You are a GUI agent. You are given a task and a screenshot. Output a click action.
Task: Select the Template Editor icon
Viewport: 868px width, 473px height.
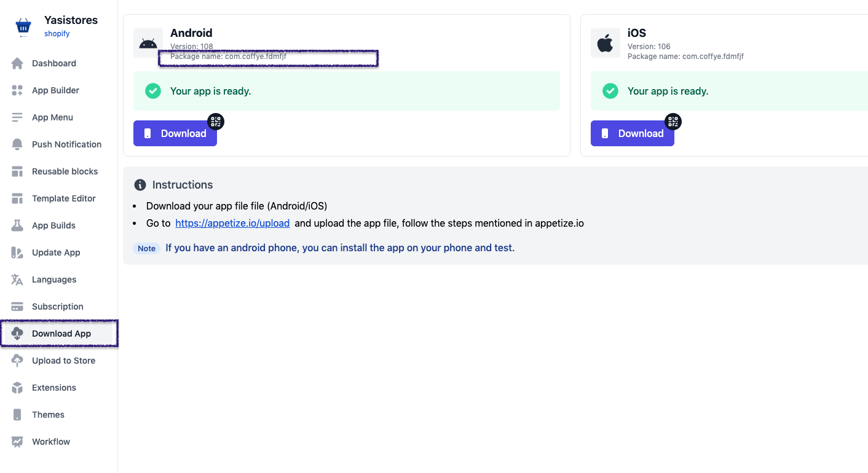point(17,198)
